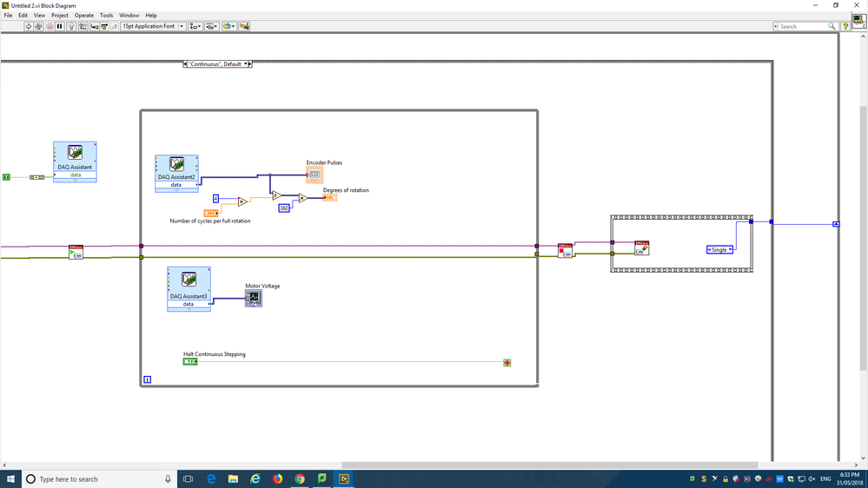This screenshot has width=868, height=488.
Task: Click the Step Out button
Action: [114, 26]
